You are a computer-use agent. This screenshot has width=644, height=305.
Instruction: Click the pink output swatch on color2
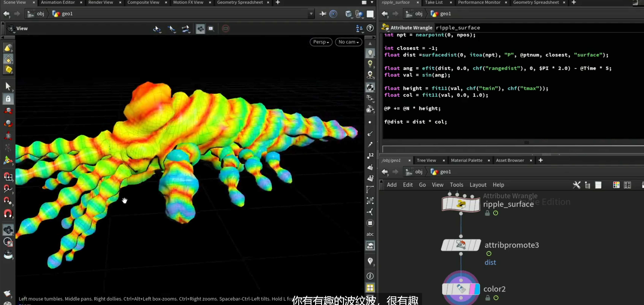(x=472, y=289)
